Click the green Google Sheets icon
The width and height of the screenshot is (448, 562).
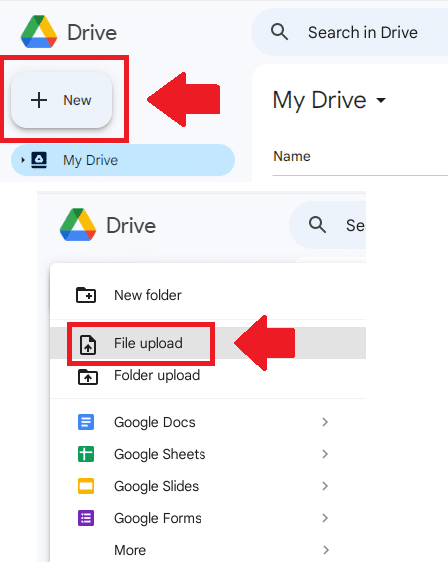pyautogui.click(x=86, y=454)
